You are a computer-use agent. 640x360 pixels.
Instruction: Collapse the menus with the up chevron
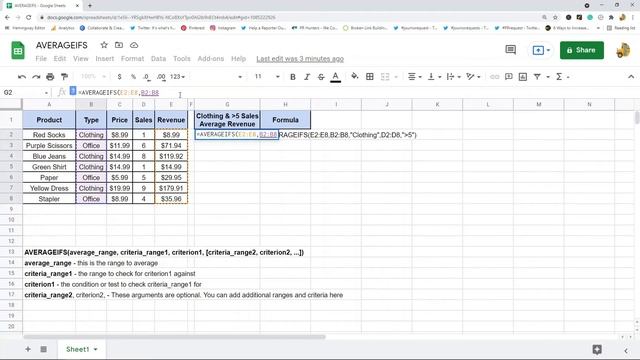click(x=631, y=77)
